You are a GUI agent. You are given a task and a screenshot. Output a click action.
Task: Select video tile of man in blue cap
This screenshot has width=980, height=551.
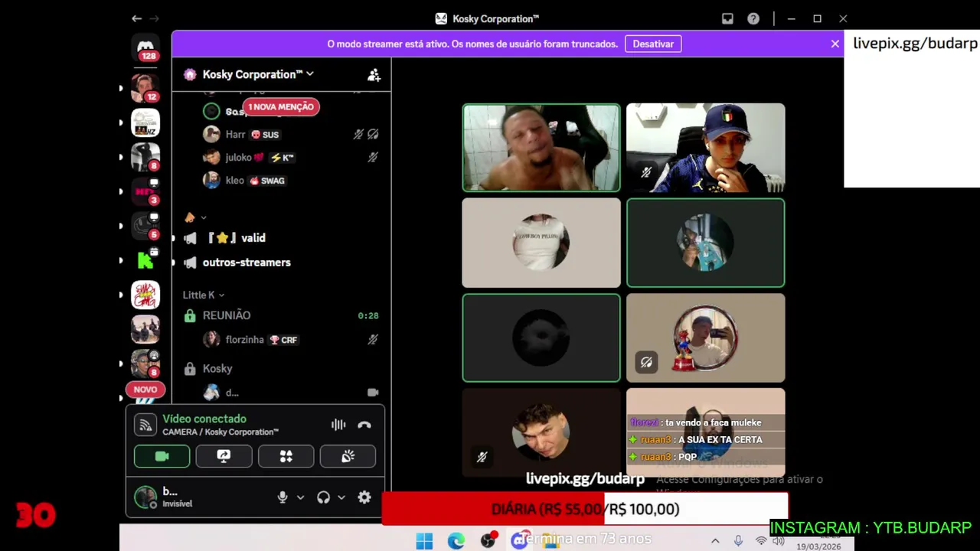pyautogui.click(x=706, y=148)
